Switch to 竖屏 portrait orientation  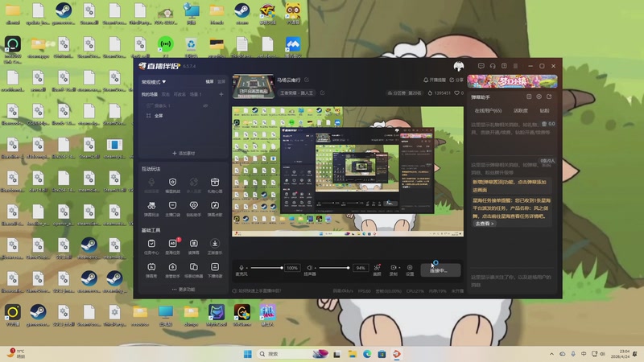pos(221,82)
